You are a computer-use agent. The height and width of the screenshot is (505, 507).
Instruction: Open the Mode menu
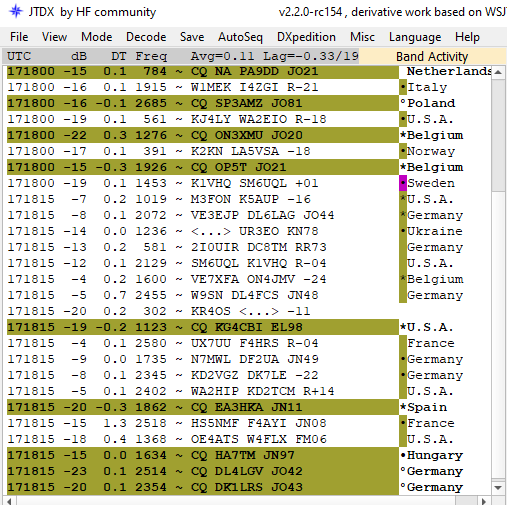(96, 37)
